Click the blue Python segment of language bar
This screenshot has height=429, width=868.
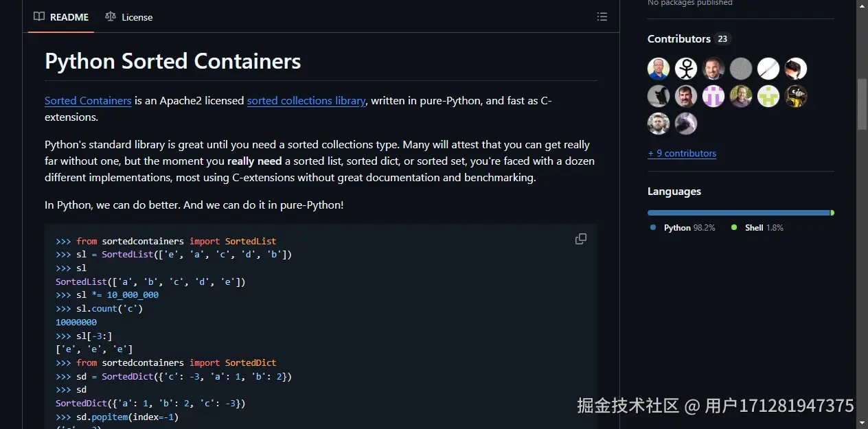(x=739, y=213)
